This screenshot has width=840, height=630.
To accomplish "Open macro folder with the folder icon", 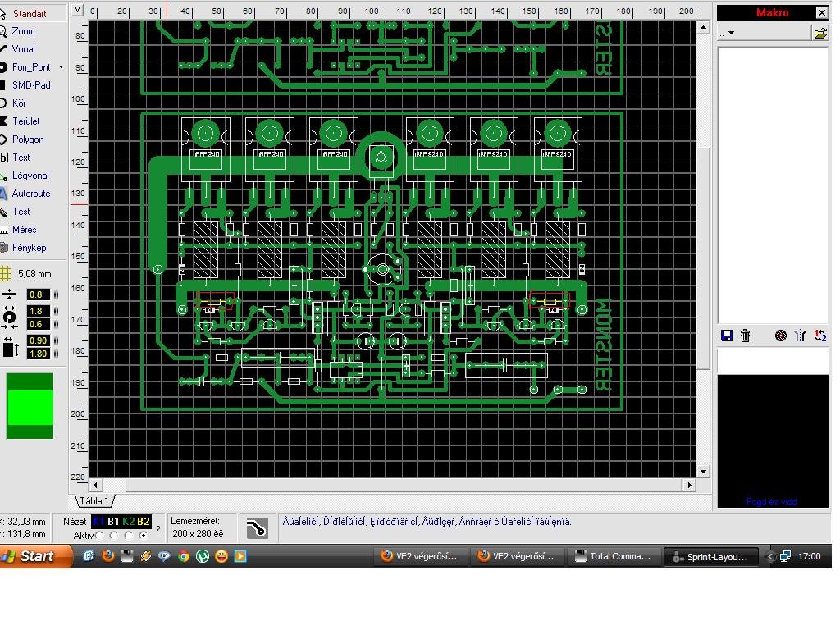I will [x=820, y=34].
